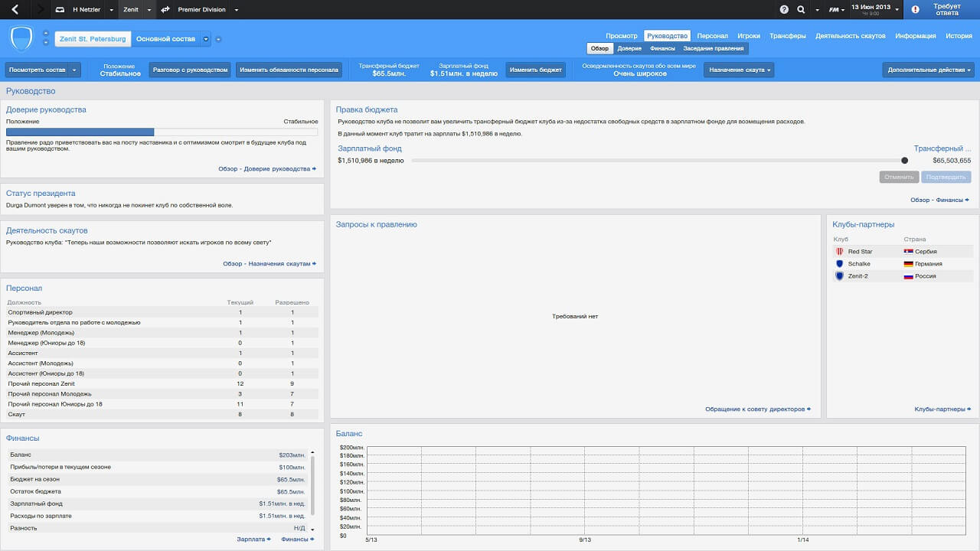Open the Финансы sub-tab

[662, 48]
